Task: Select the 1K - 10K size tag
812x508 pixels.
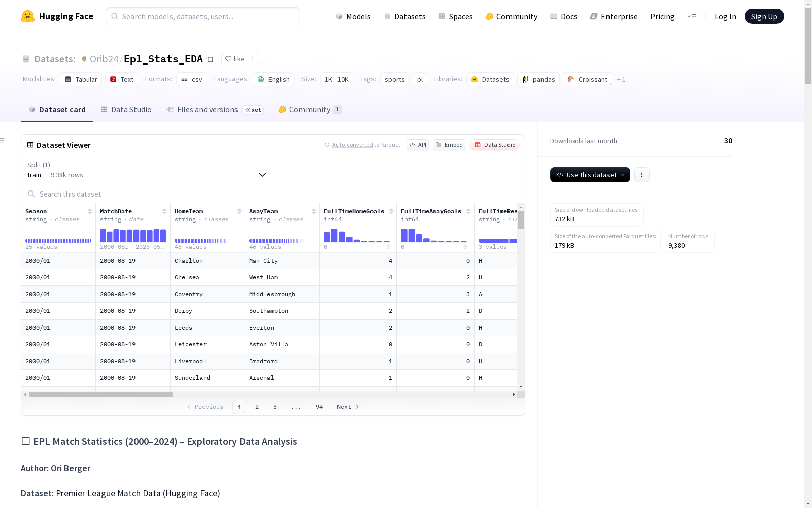Action: tap(336, 79)
